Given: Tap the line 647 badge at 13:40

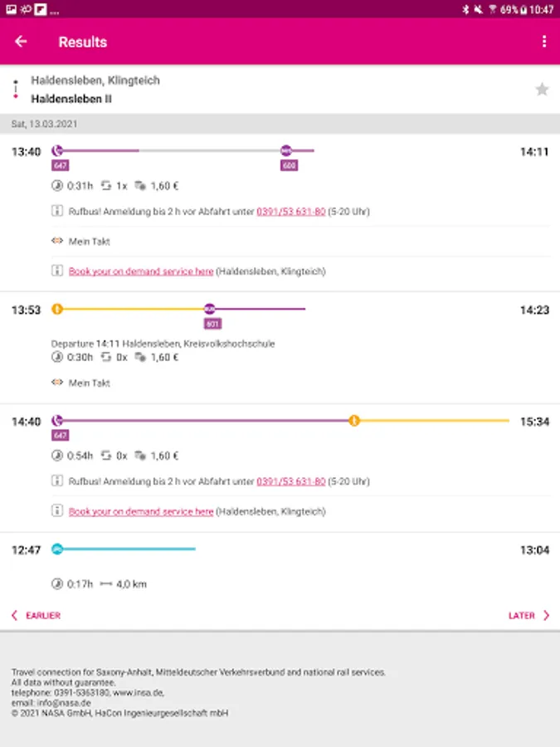Looking at the screenshot, I should click(x=60, y=166).
